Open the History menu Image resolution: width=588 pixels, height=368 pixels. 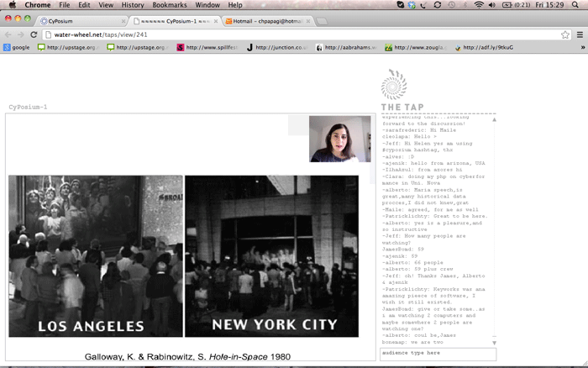point(133,5)
